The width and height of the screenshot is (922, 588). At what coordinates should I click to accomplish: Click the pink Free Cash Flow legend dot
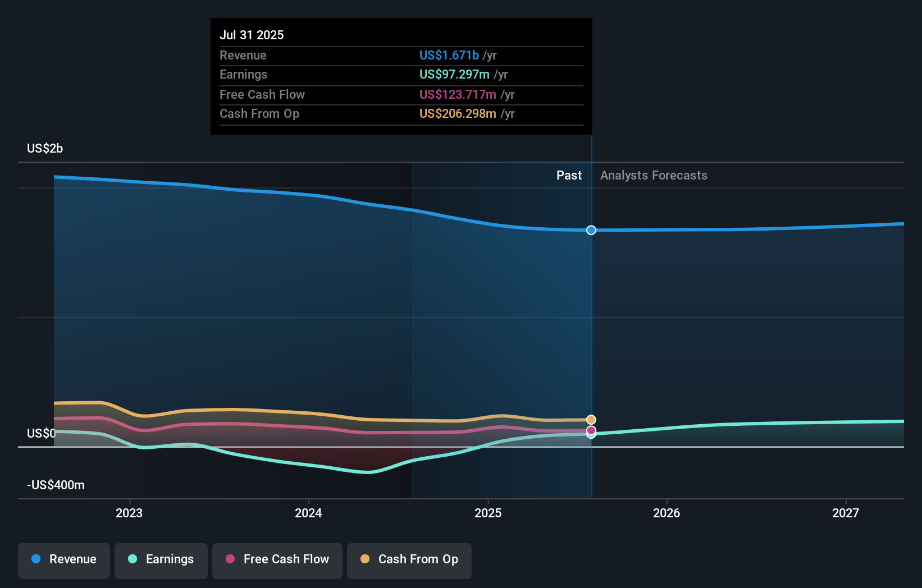pyautogui.click(x=230, y=559)
